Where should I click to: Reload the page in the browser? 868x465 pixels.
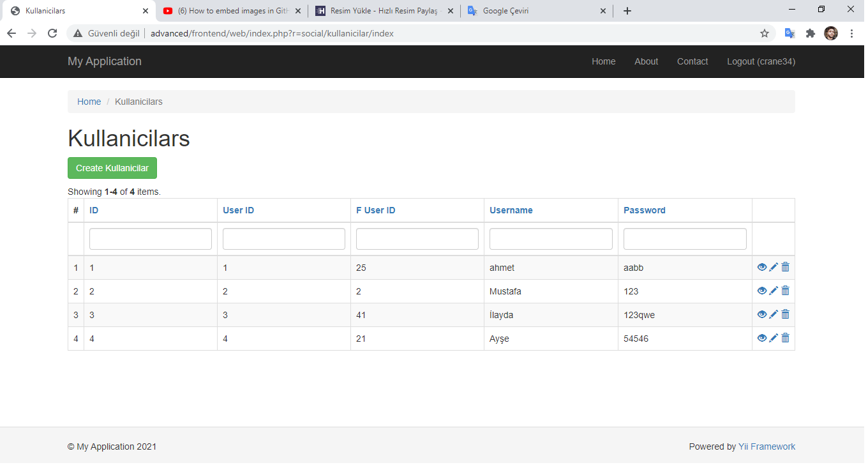tap(52, 33)
